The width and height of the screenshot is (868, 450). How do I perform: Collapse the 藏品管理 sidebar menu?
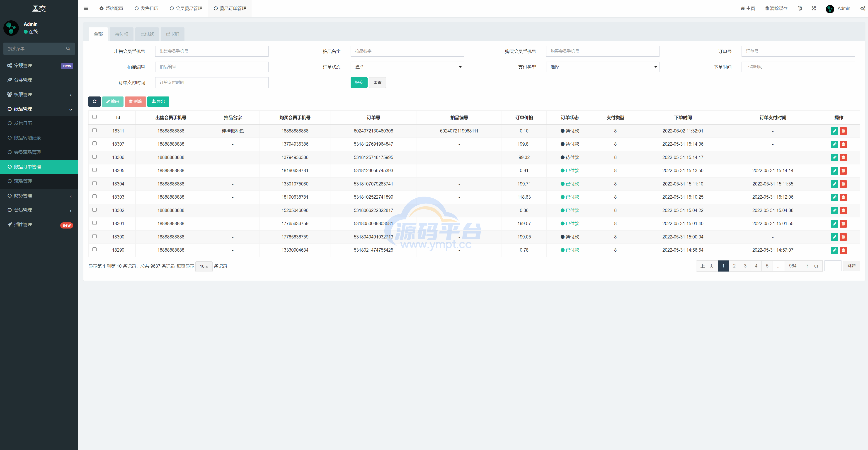coord(39,109)
